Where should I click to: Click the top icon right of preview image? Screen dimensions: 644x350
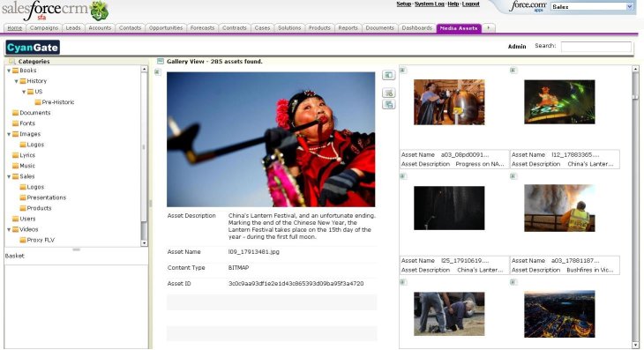click(388, 75)
